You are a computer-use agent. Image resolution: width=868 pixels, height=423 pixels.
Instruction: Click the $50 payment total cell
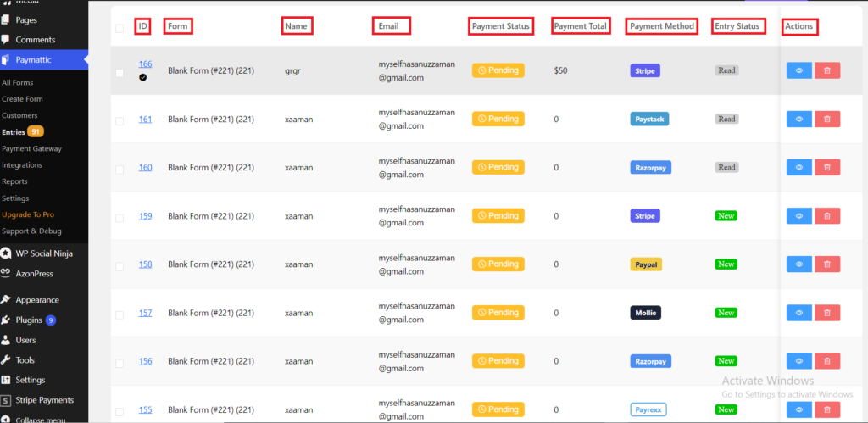[560, 71]
